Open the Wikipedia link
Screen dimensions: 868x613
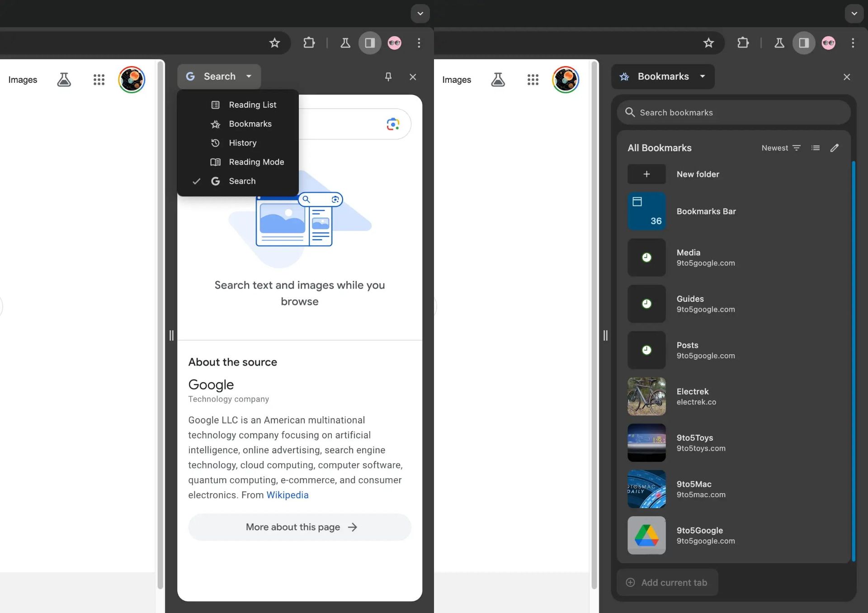pos(288,495)
